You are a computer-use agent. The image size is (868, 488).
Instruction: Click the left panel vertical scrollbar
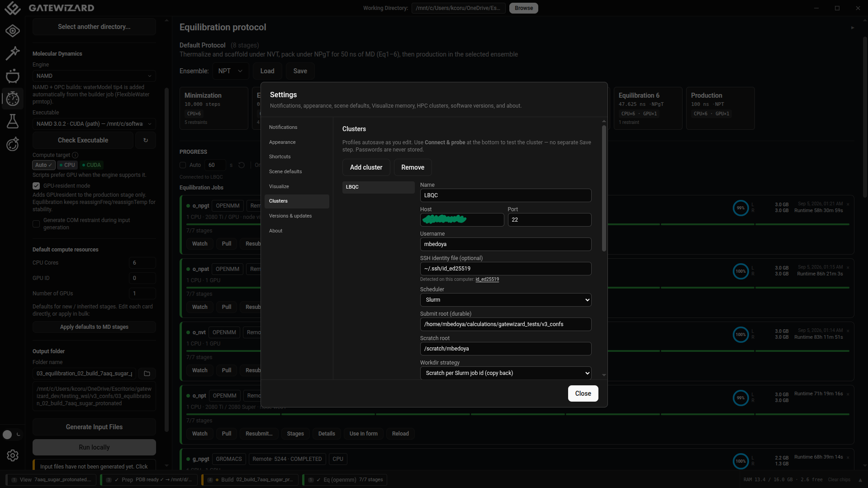[x=166, y=260]
